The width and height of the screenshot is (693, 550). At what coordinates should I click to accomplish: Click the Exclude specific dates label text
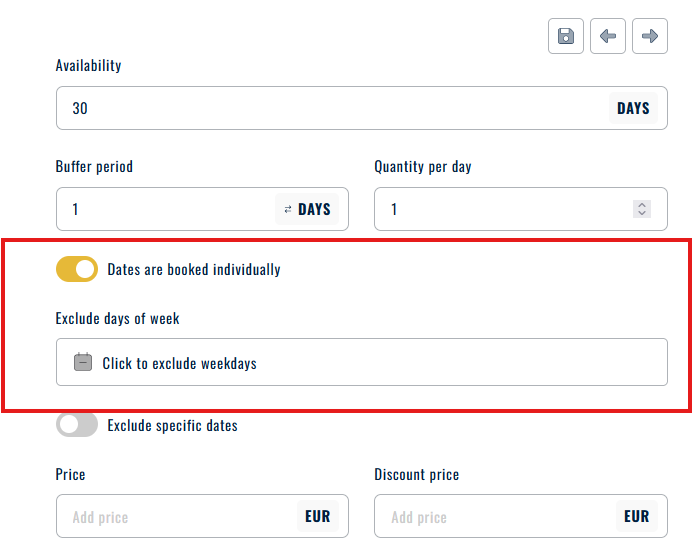(173, 425)
